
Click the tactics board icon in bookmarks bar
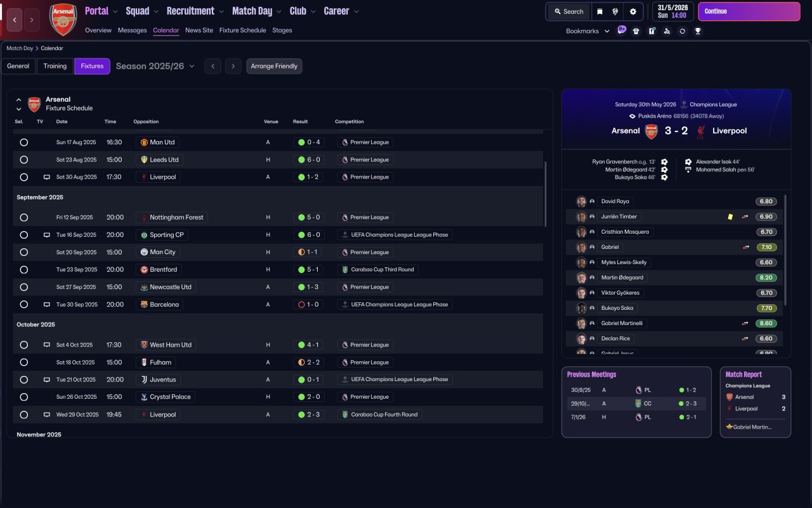coord(652,31)
